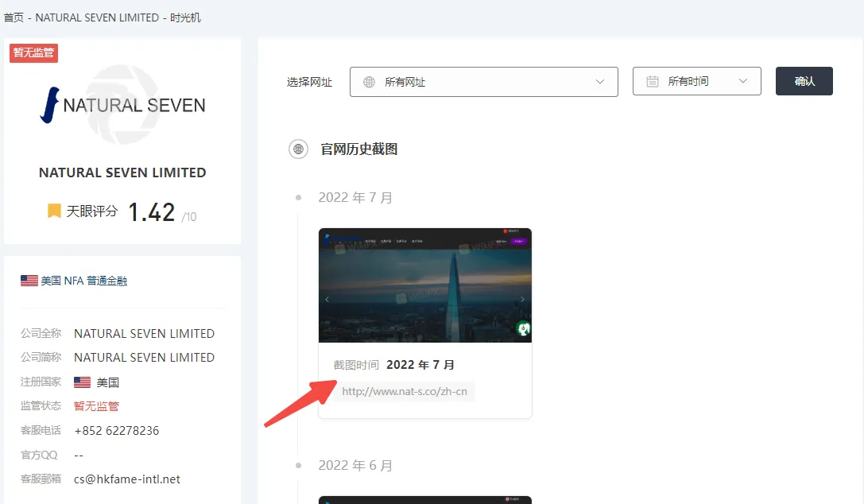
Task: Open the 所有网址 website dropdown
Action: tap(484, 82)
